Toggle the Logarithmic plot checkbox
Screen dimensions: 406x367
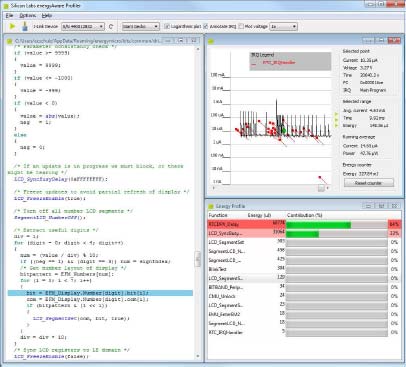(167, 26)
